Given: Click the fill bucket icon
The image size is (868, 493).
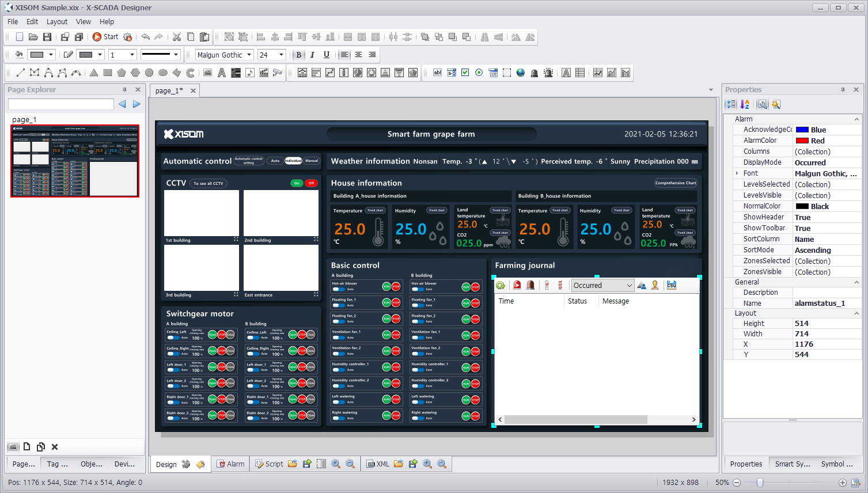Looking at the screenshot, I should click(x=19, y=55).
